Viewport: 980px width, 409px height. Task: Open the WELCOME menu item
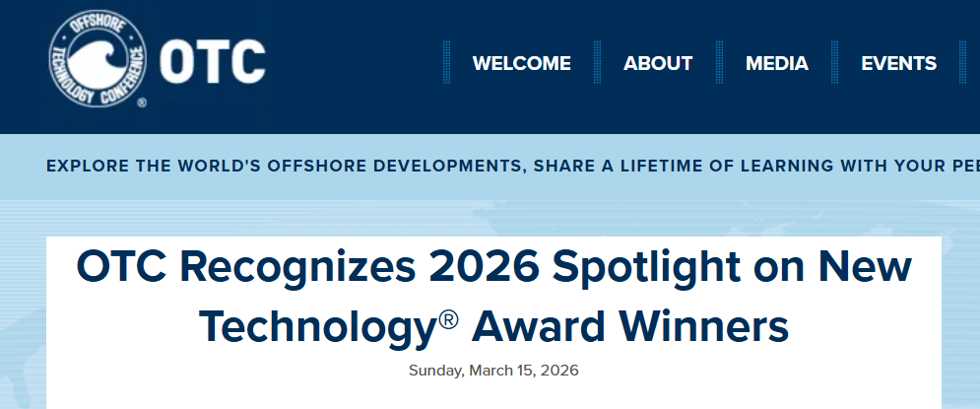pyautogui.click(x=521, y=64)
